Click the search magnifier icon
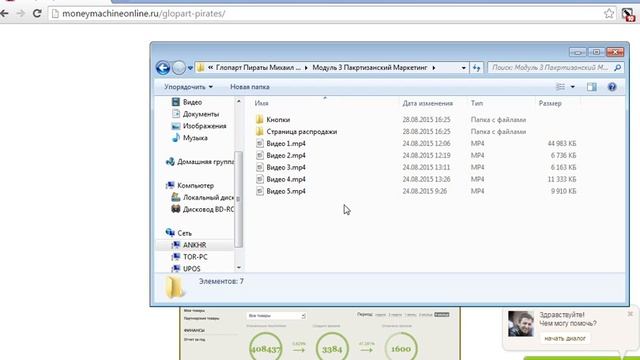The height and width of the screenshot is (360, 640). [617, 68]
